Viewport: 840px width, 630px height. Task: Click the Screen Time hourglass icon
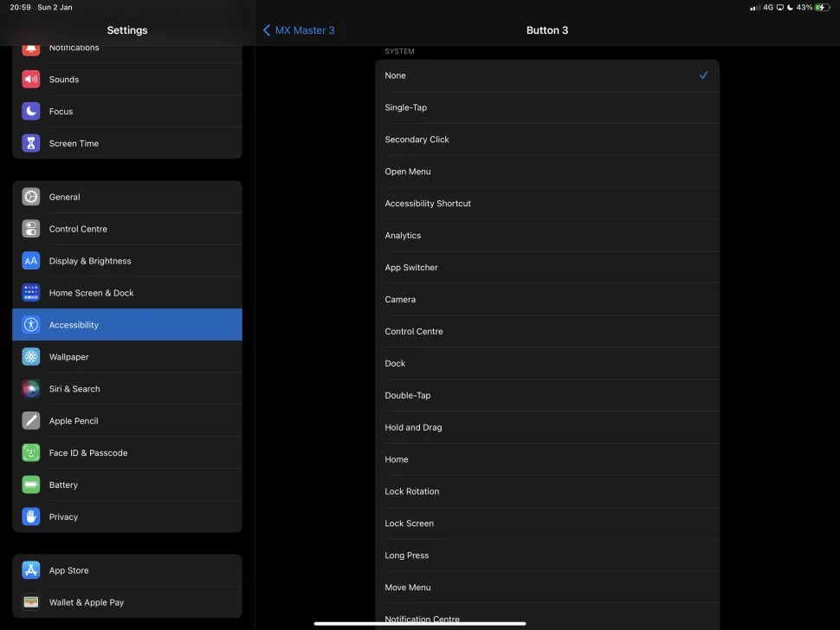pyautogui.click(x=30, y=143)
